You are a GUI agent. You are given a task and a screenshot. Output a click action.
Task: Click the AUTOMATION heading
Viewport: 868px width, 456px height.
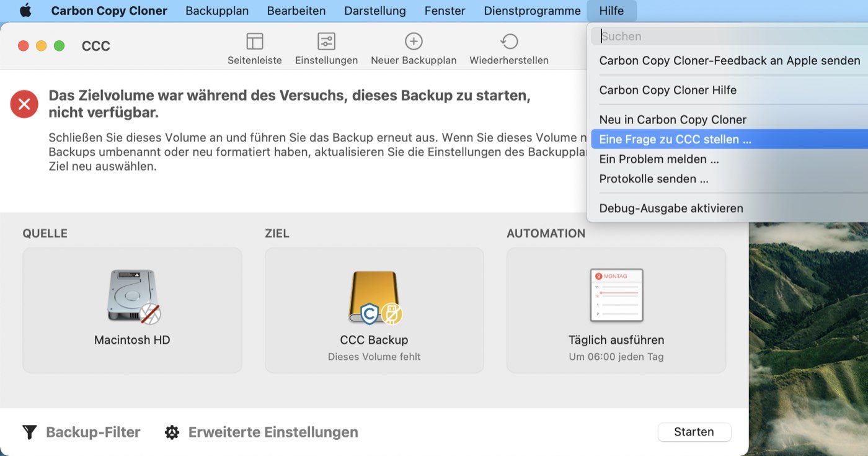click(x=546, y=234)
